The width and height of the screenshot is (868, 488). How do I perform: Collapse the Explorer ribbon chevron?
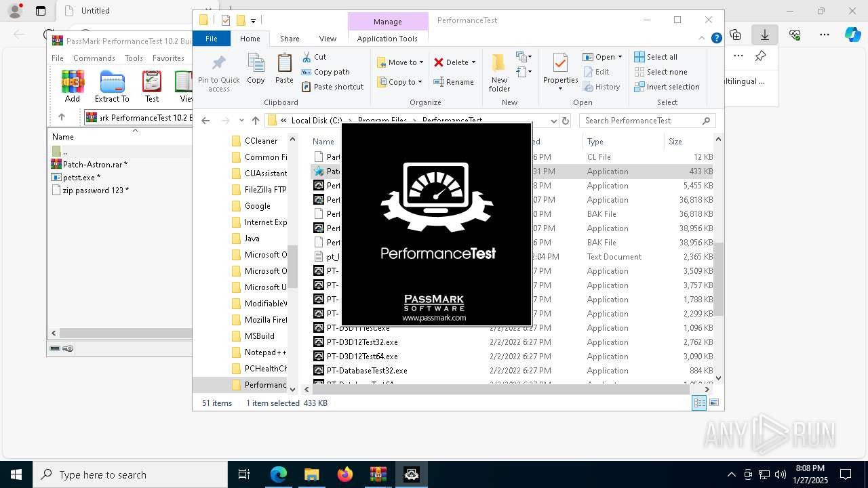[x=703, y=39]
